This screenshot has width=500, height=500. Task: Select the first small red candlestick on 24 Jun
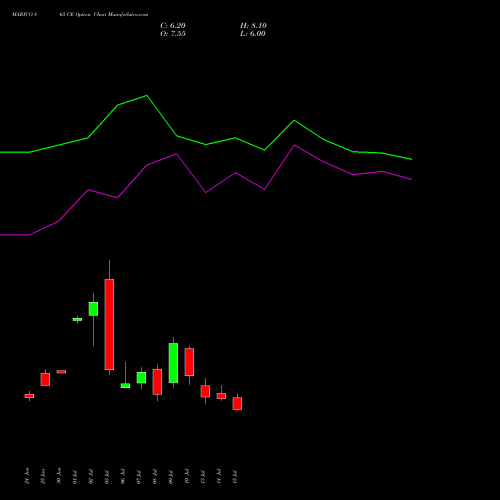tap(29, 396)
